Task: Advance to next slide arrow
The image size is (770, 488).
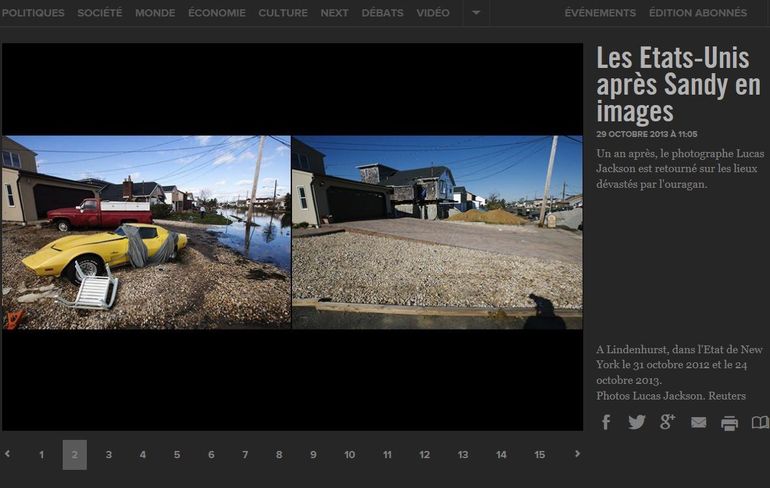Action: tap(577, 454)
